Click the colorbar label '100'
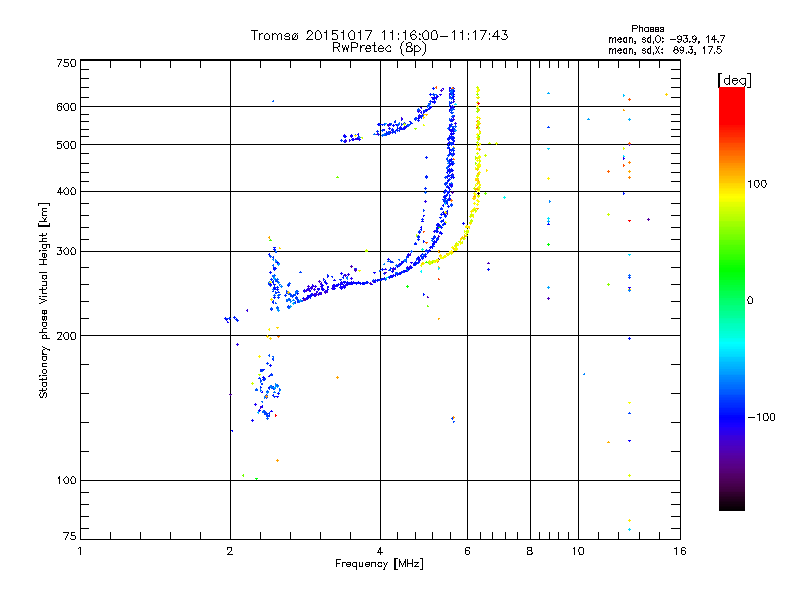Screen dimensions: 800x600 pyautogui.click(x=757, y=184)
